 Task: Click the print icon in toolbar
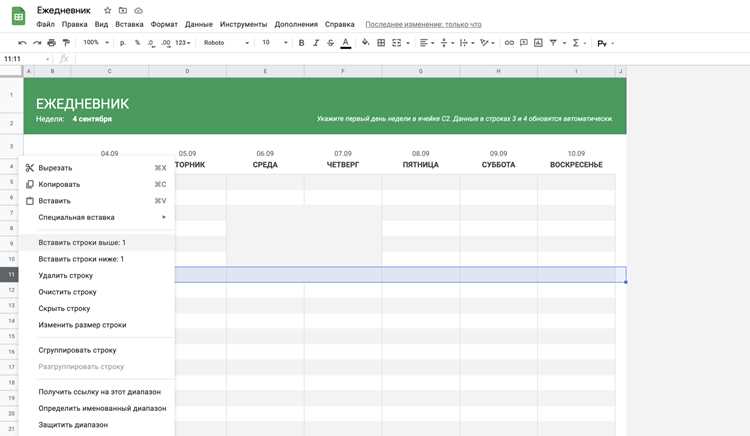tap(52, 43)
